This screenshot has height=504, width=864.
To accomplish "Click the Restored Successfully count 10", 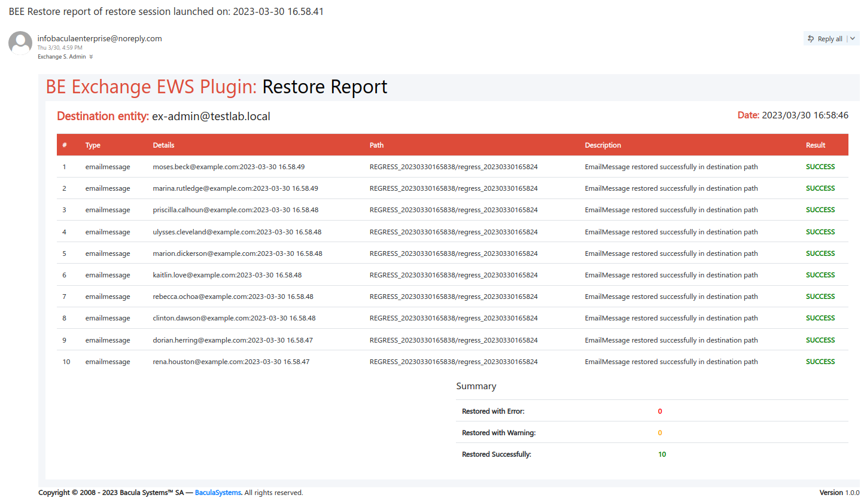I will tap(662, 454).
